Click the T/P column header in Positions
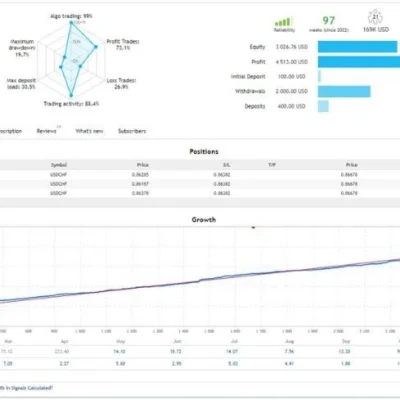This screenshot has height=400, width=400. 272,165
